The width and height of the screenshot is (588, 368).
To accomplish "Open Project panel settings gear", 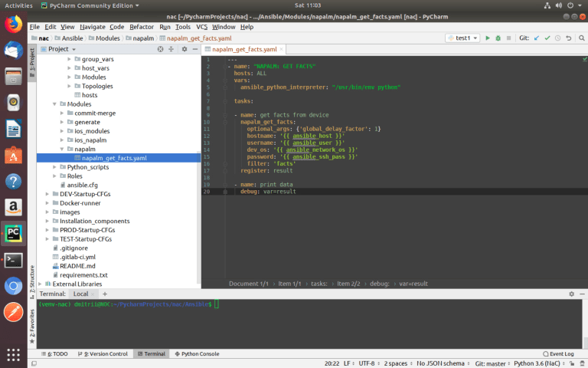I will [185, 49].
